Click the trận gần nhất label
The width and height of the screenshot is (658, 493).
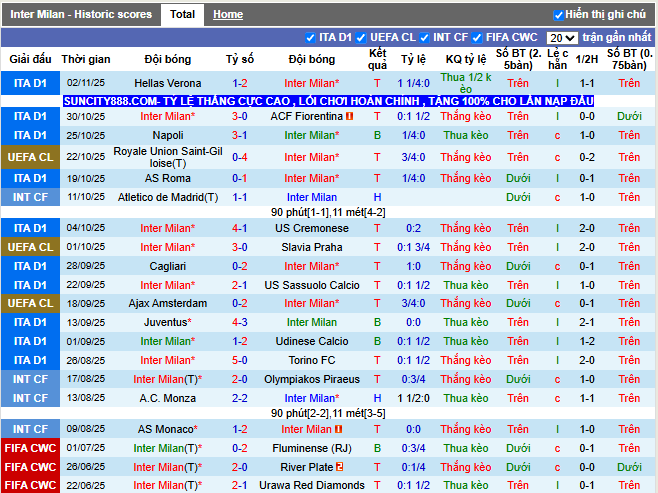616,38
